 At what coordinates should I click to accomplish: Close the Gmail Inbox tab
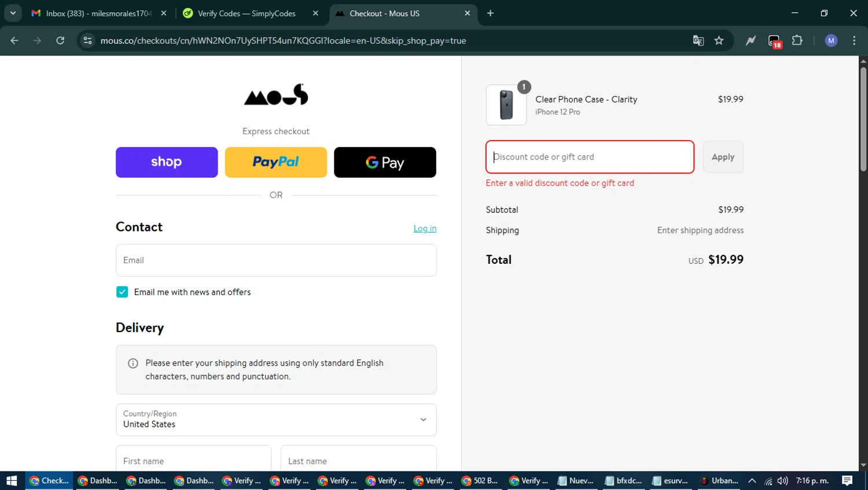(x=164, y=13)
